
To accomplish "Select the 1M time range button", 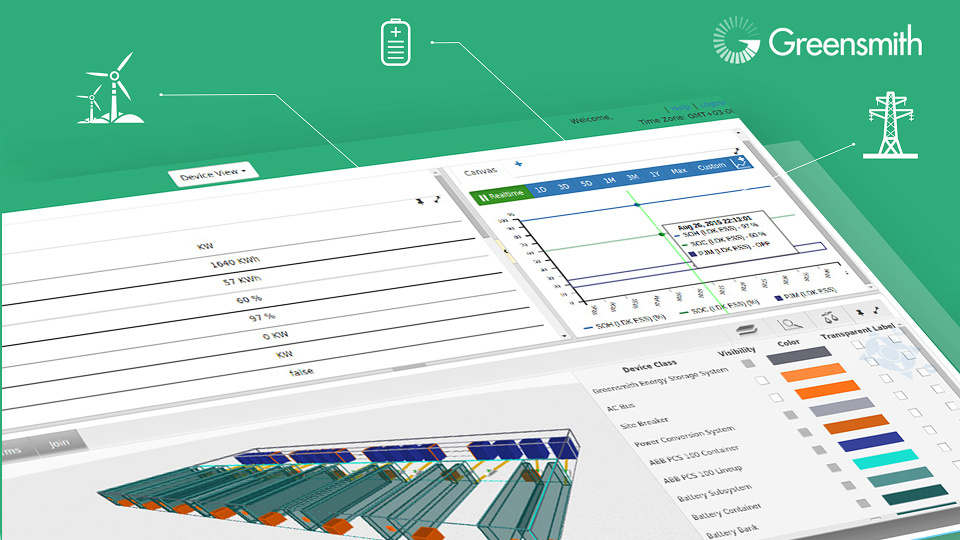I will (x=609, y=179).
